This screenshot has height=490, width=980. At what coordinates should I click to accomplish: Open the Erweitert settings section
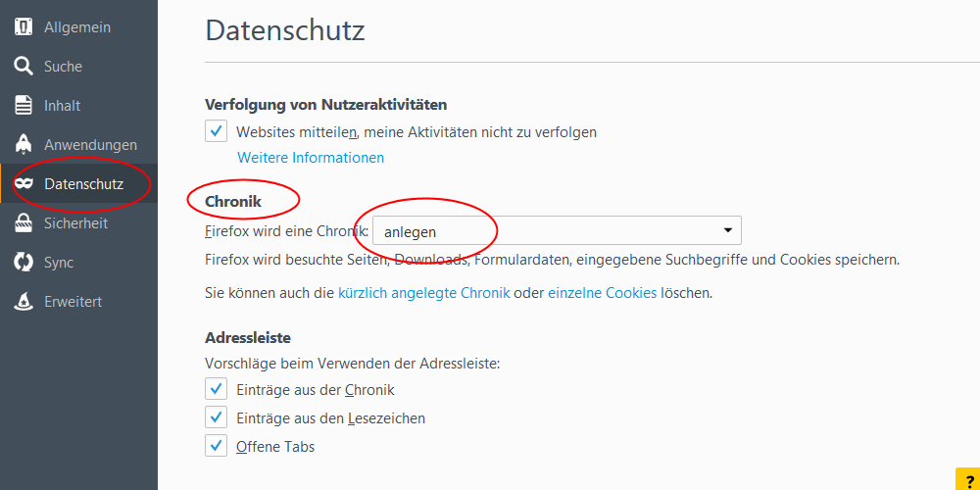tap(73, 302)
